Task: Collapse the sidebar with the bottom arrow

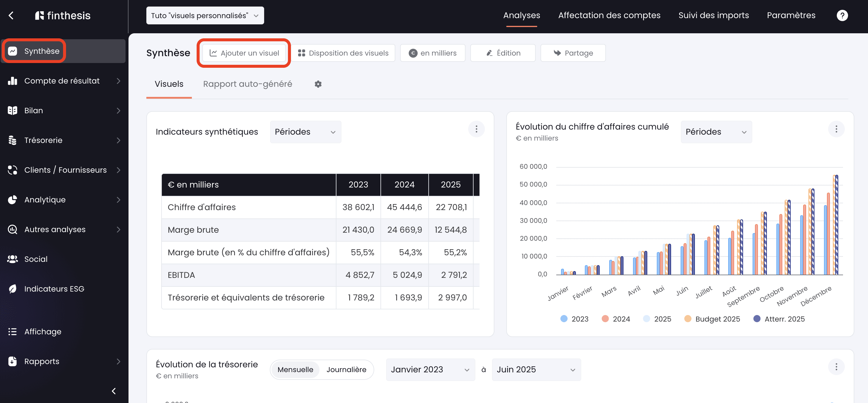Action: pyautogui.click(x=114, y=391)
